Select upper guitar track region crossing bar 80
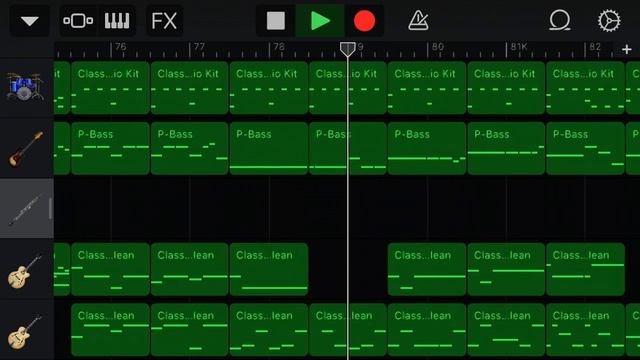This screenshot has height=360, width=640. pyautogui.click(x=427, y=269)
